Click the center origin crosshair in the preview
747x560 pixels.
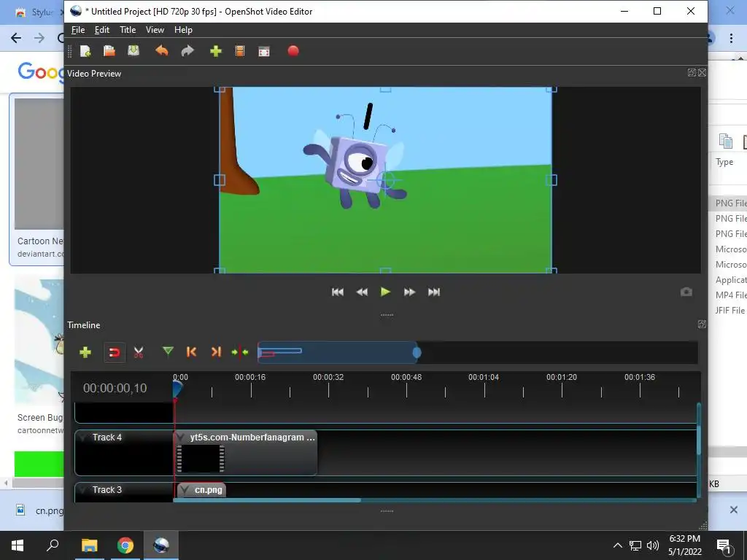click(386, 180)
